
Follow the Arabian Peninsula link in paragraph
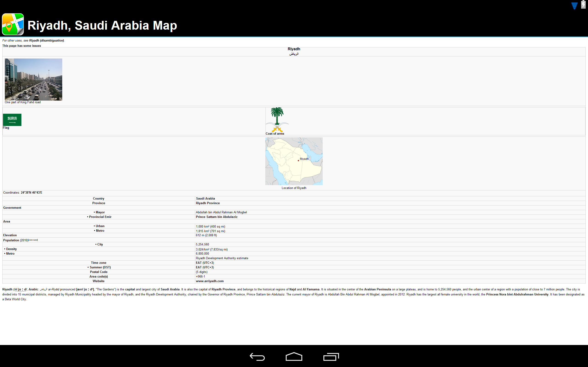point(378,289)
